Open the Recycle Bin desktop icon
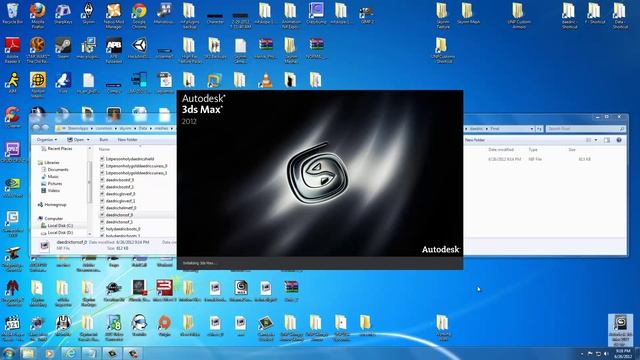The height and width of the screenshot is (360, 640). [12, 14]
